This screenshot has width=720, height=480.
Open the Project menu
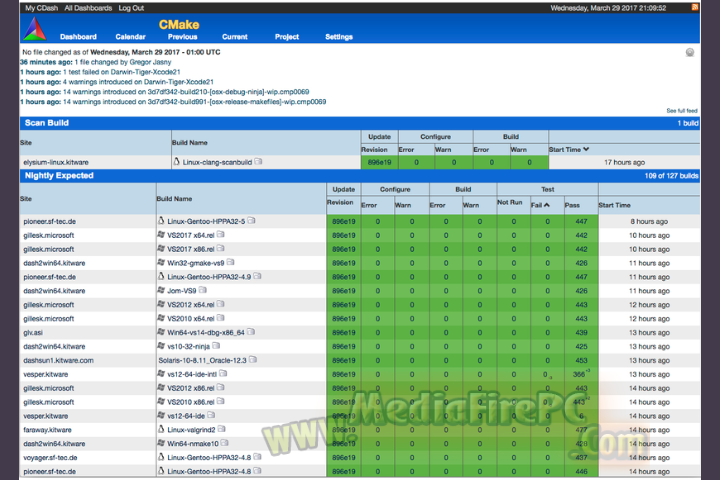click(x=287, y=37)
